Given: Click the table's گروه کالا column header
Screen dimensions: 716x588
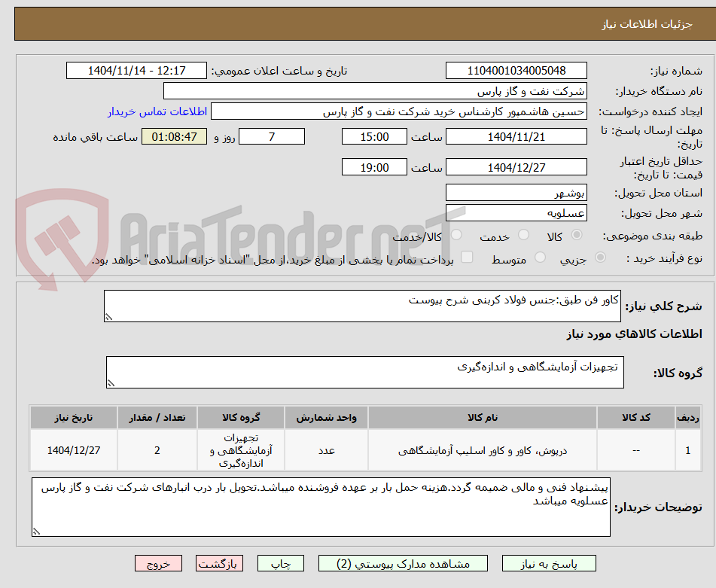Looking at the screenshot, I should [x=241, y=418].
